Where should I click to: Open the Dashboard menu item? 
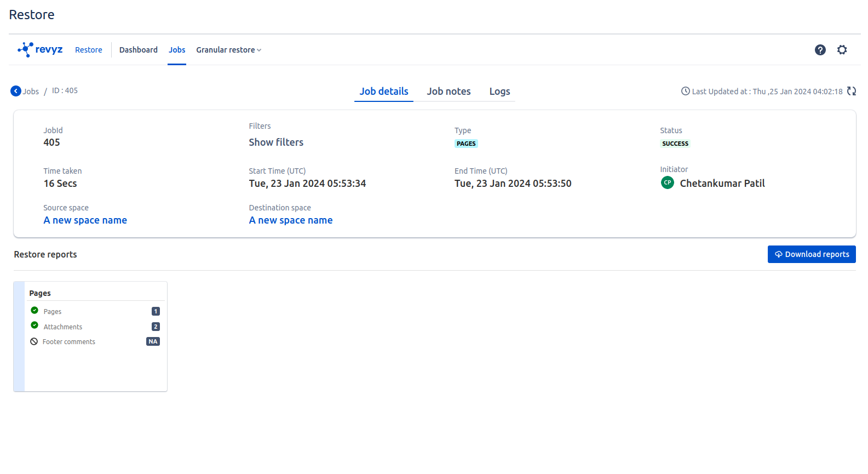(138, 50)
